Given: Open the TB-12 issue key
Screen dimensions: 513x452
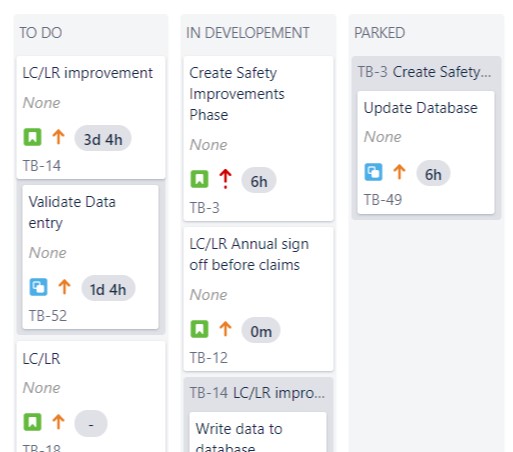Looking at the screenshot, I should [x=208, y=358].
